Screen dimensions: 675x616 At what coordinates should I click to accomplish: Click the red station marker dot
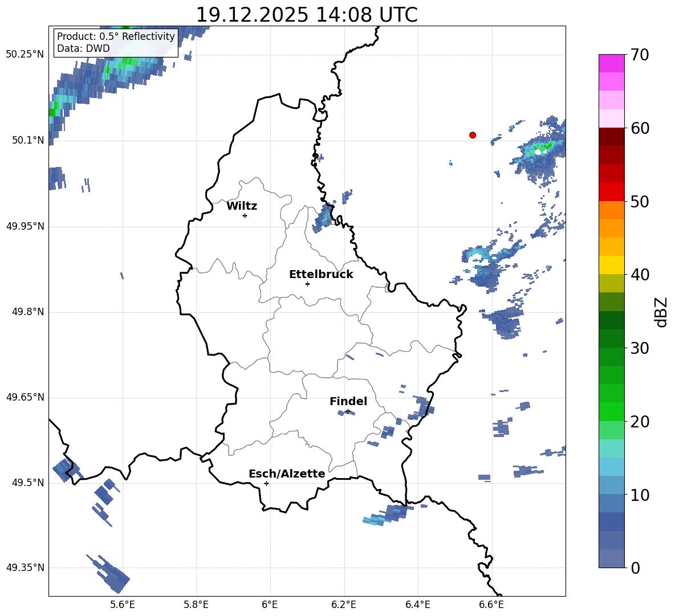[473, 135]
